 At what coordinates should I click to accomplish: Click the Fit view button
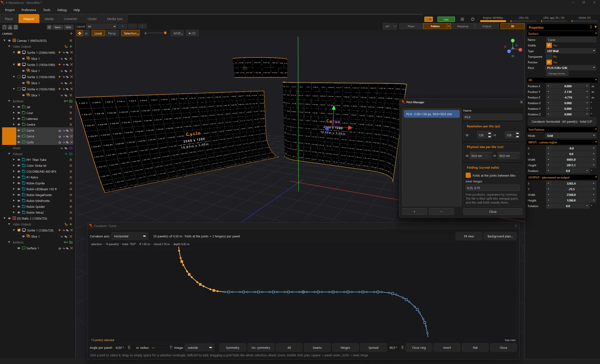click(469, 236)
